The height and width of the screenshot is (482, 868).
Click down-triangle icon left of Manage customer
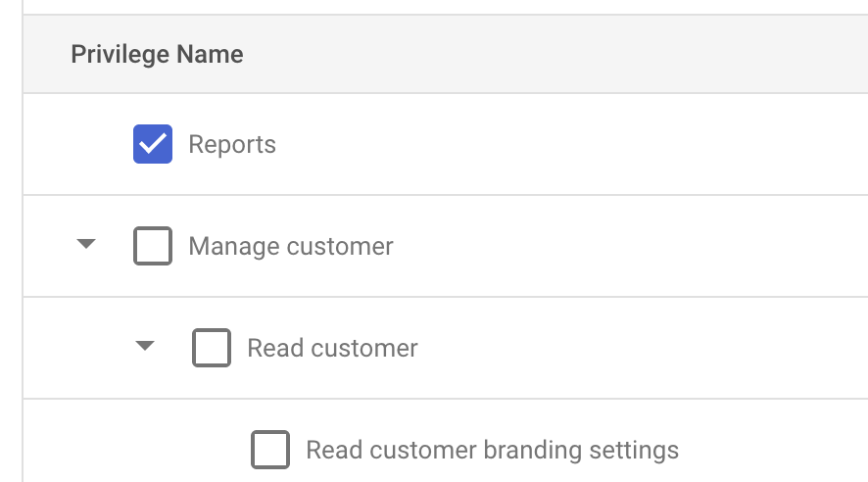[86, 244]
